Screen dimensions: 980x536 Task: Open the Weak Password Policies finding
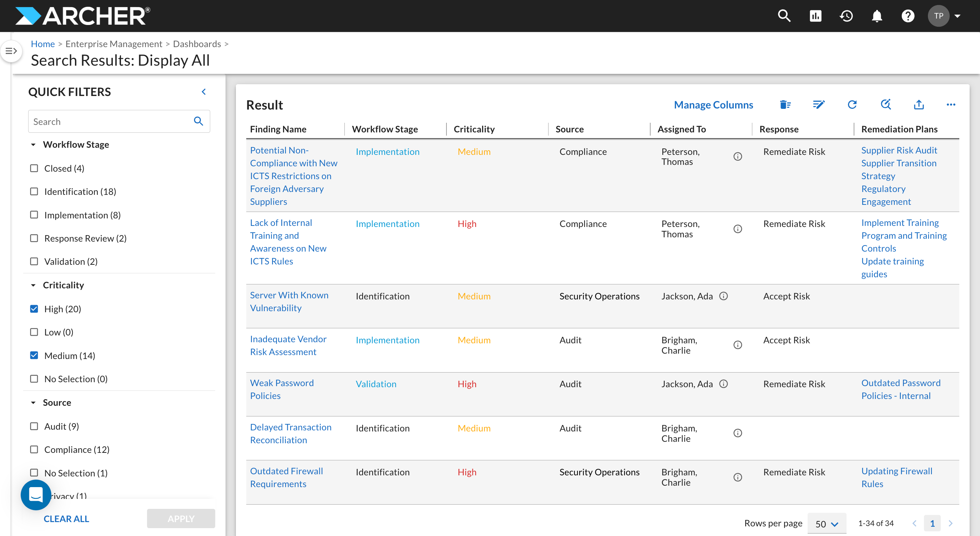pyautogui.click(x=282, y=389)
